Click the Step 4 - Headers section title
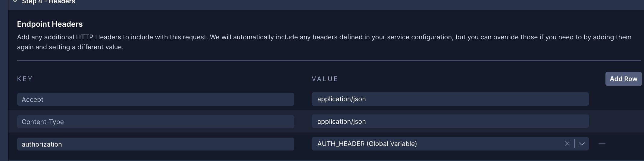This screenshot has height=161, width=644. [48, 2]
